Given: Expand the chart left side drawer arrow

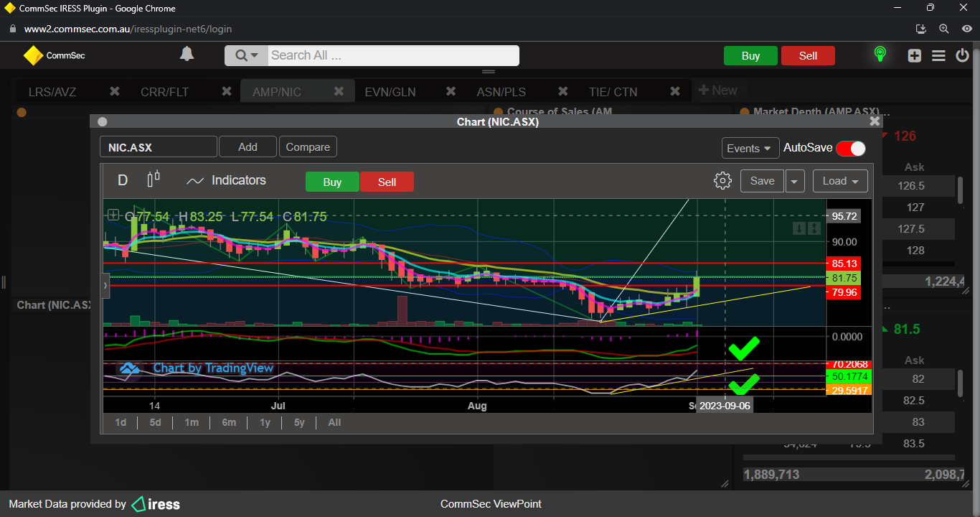Looking at the screenshot, I should [x=105, y=285].
